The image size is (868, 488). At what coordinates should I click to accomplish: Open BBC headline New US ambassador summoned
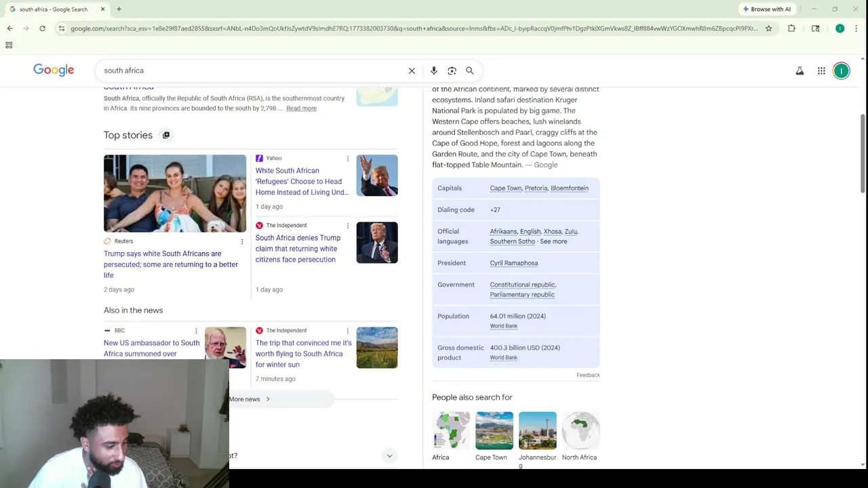coord(151,348)
